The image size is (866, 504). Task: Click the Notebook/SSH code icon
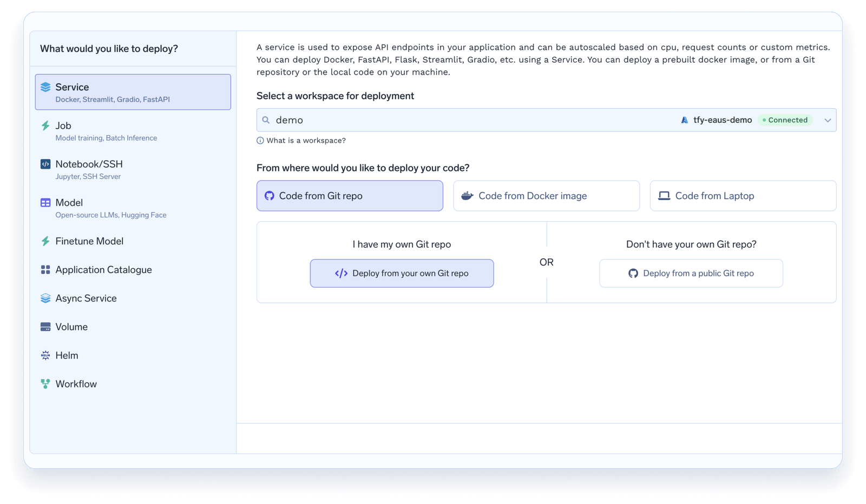pyautogui.click(x=45, y=164)
